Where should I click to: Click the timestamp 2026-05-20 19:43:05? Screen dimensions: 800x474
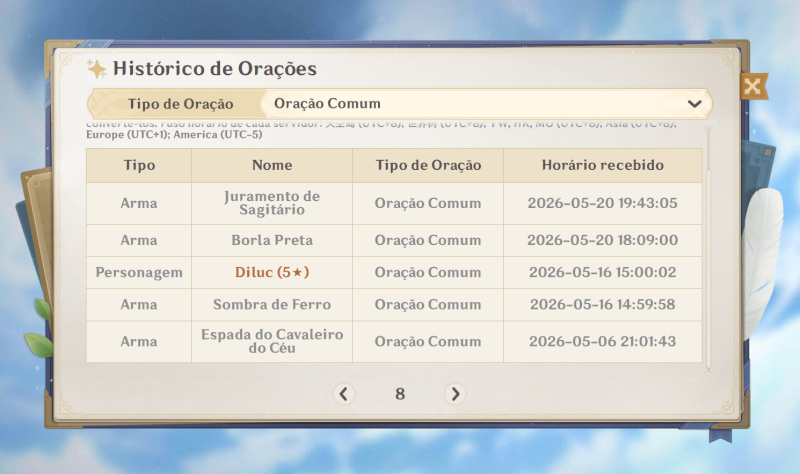tap(603, 203)
